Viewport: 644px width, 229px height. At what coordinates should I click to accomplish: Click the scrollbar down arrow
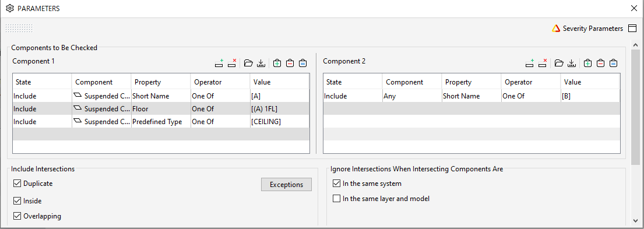pos(635,221)
